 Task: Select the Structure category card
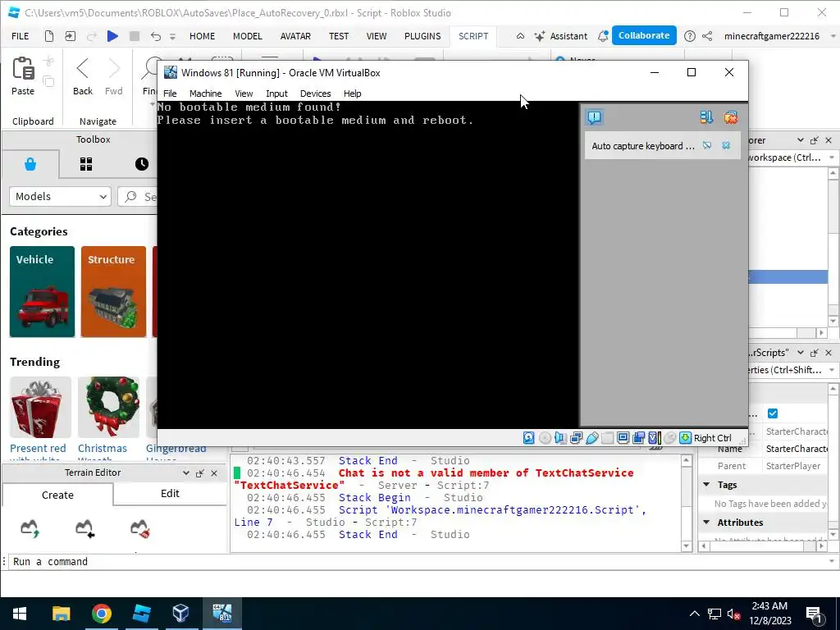tap(113, 292)
